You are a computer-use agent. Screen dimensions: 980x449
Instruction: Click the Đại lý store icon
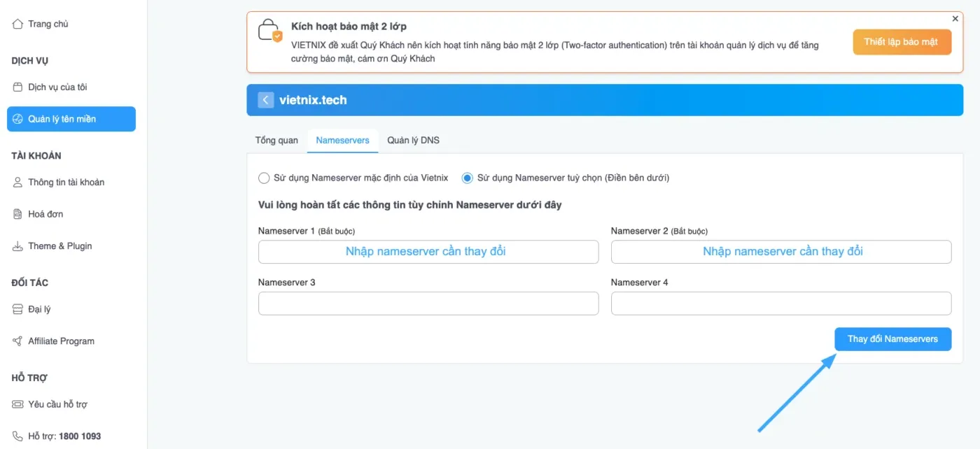[18, 309]
